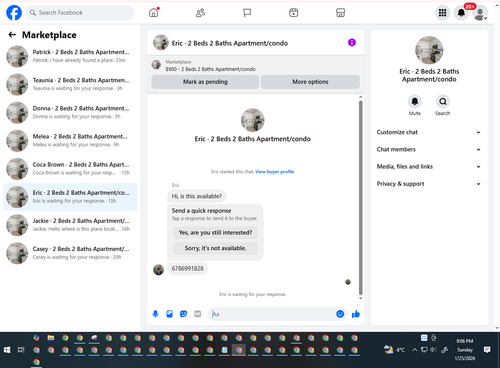Expand Privacy & support section

[429, 184]
